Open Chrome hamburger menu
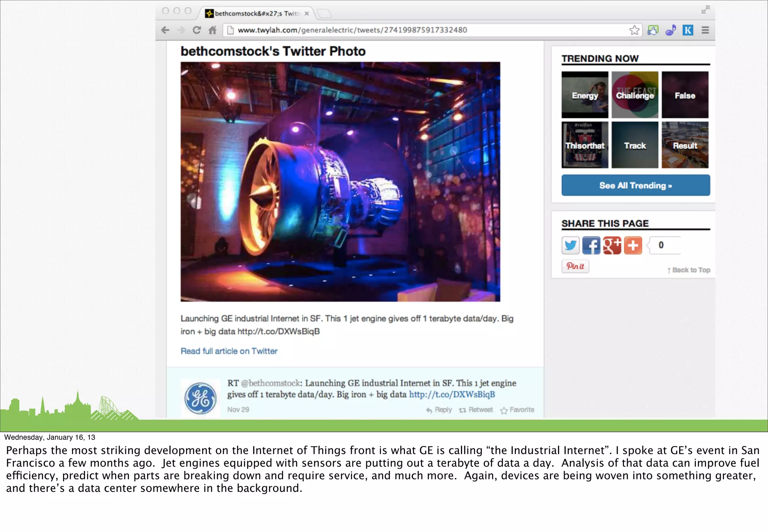 click(705, 30)
